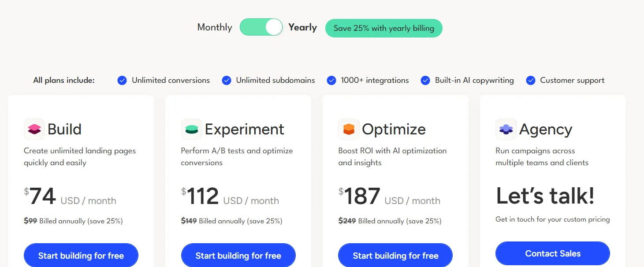
Task: Start building for free on Build plan
Action: (x=81, y=256)
